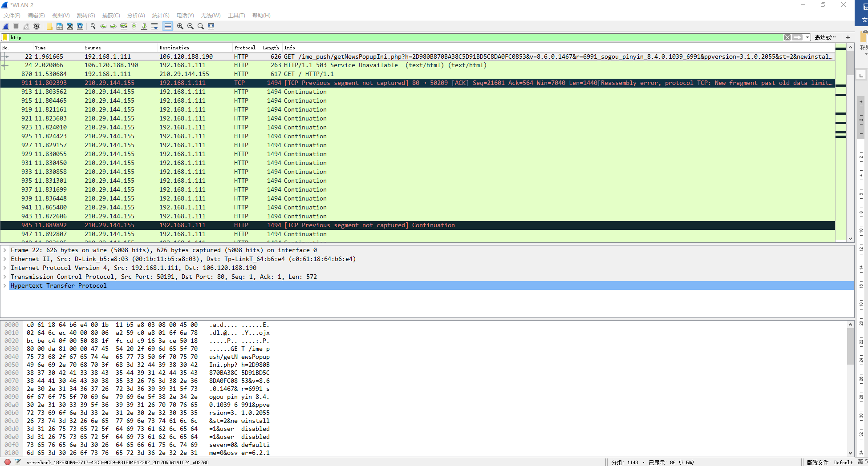Image resolution: width=868 pixels, height=466 pixels.
Task: Toggle auto-scroll during live capture
Action: (x=155, y=26)
